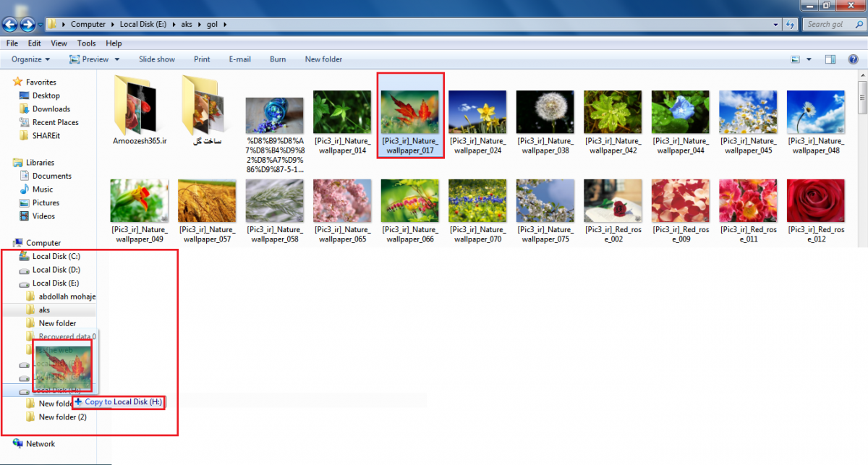Show or hide the preview pane icon

pos(830,59)
